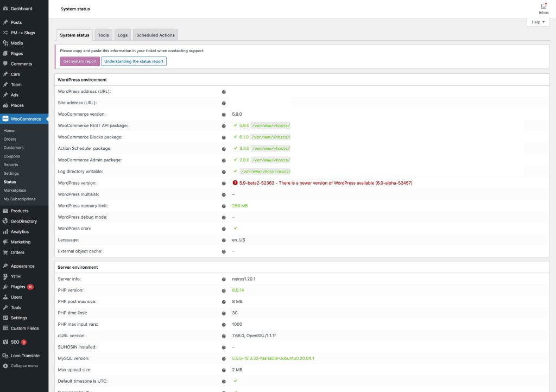Open the Scheduled Actions tab
This screenshot has height=392, width=556.
155,35
